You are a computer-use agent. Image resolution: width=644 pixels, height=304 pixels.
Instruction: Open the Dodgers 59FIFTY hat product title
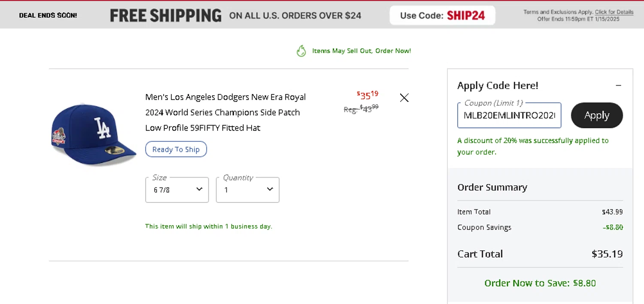(x=225, y=112)
